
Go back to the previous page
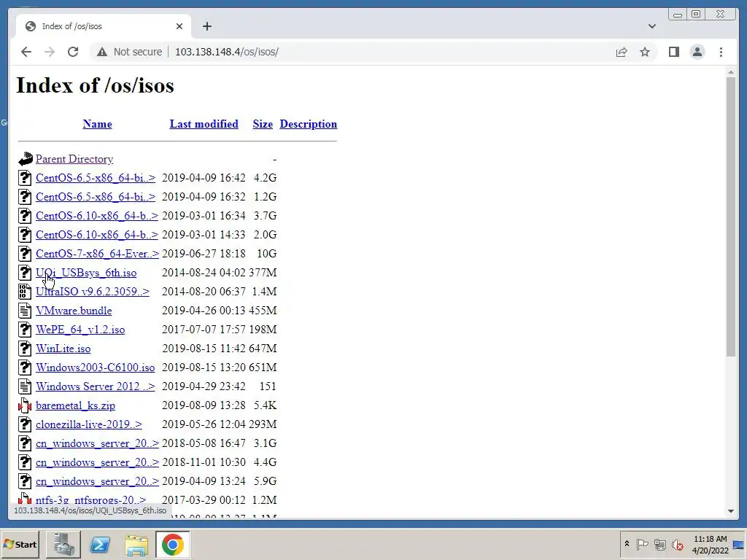click(x=26, y=52)
